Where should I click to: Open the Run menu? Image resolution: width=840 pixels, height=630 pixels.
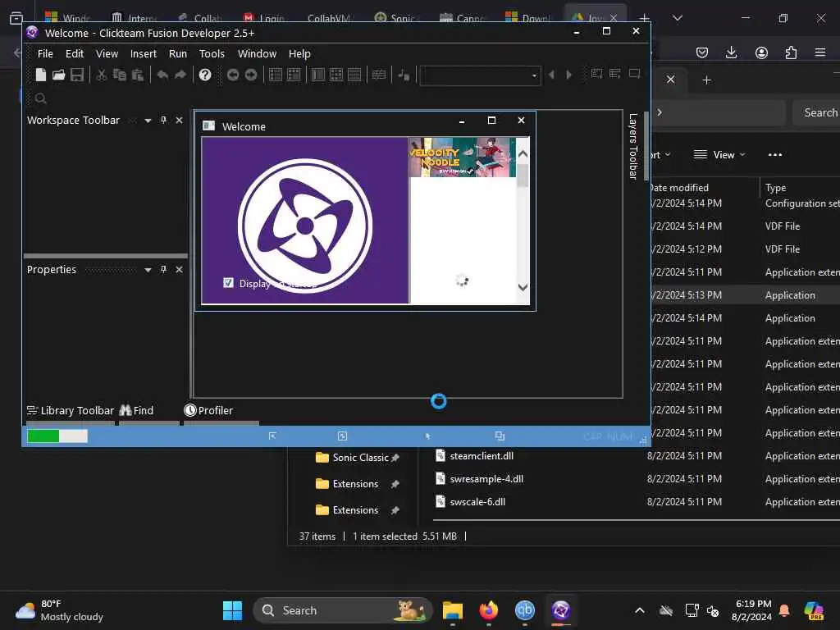pos(177,53)
